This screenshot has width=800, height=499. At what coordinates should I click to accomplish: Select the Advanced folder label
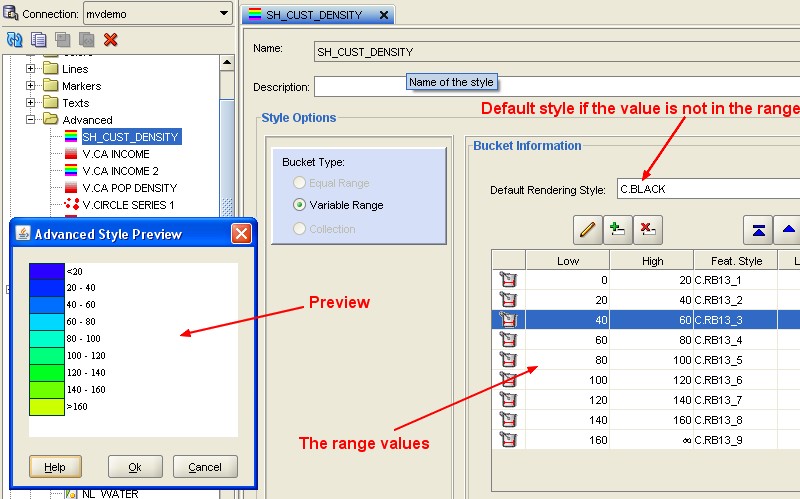click(x=87, y=120)
